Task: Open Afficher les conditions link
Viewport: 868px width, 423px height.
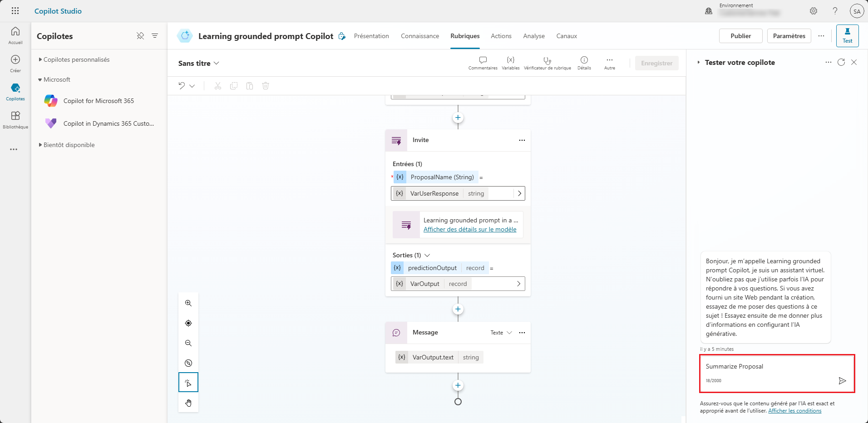Action: tap(795, 411)
